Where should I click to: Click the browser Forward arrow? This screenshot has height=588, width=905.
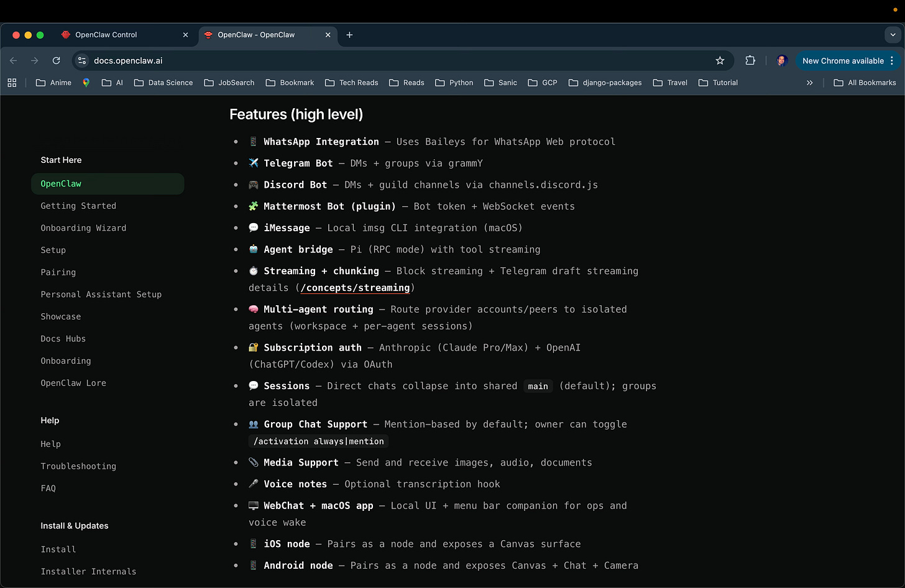[x=35, y=60]
